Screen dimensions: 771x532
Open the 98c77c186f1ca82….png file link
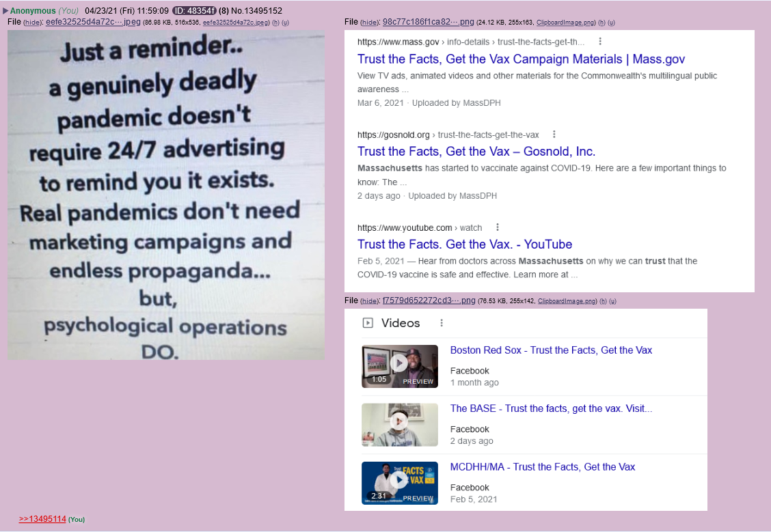coord(429,22)
